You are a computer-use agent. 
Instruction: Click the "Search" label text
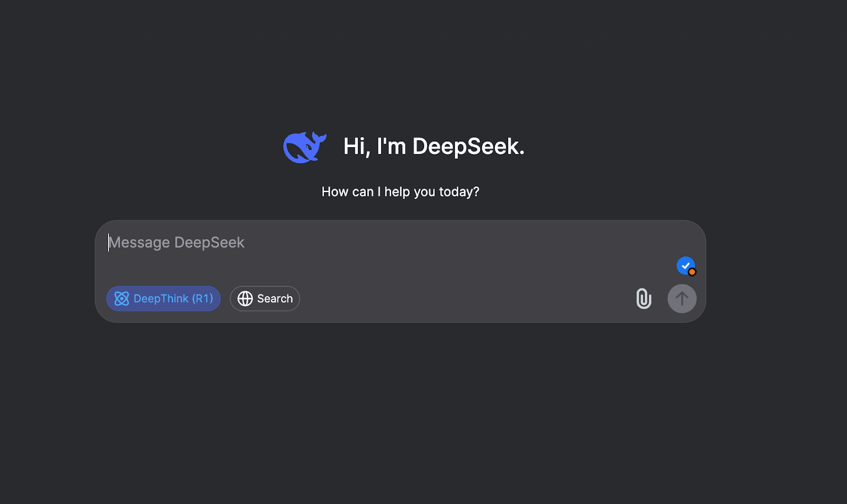click(275, 299)
